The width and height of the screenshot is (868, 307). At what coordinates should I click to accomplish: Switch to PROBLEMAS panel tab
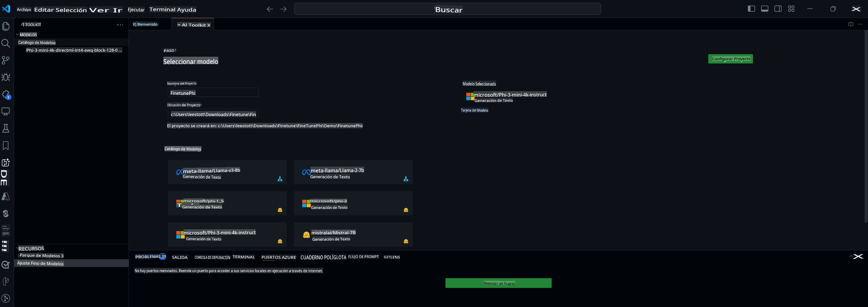point(151,256)
